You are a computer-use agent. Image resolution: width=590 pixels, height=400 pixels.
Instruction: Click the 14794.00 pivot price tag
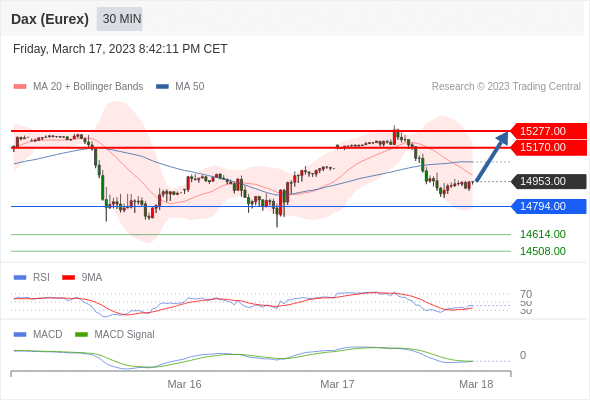pos(549,206)
